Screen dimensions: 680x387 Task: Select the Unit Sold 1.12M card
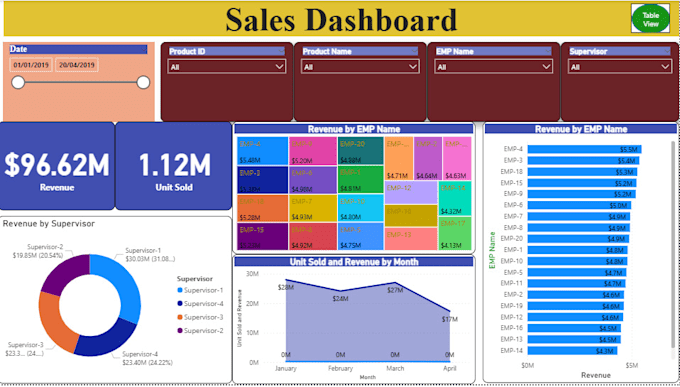173,166
